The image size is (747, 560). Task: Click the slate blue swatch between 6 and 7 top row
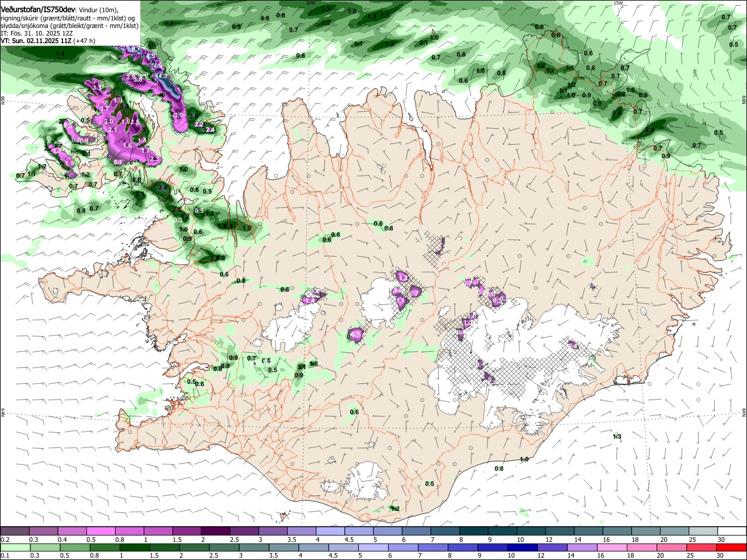416,531
